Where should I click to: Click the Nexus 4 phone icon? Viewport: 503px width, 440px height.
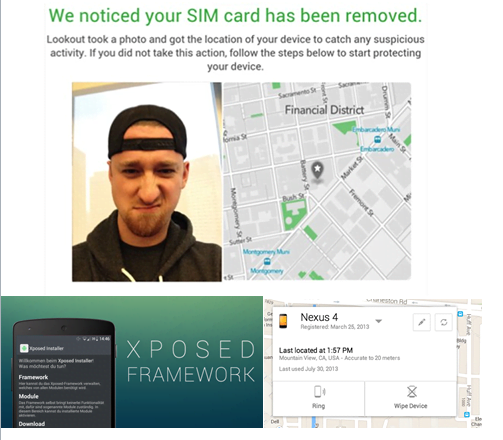coord(283,321)
